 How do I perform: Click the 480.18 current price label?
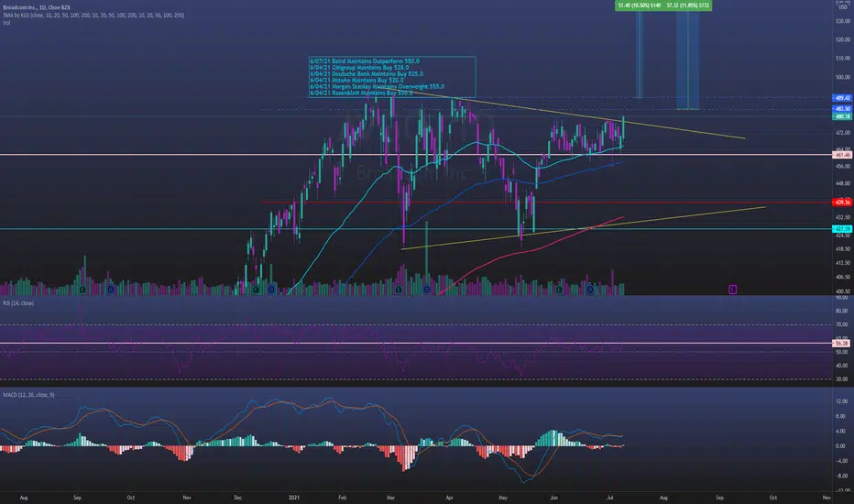click(x=842, y=116)
